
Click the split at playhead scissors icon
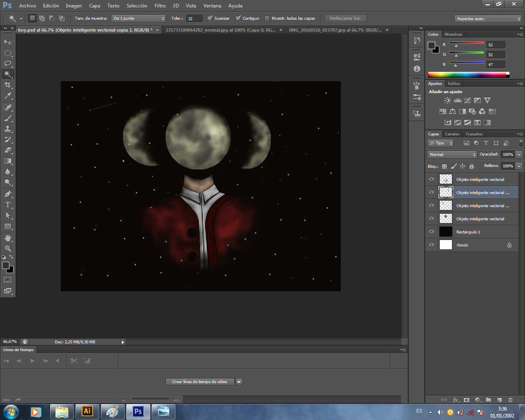(x=74, y=361)
